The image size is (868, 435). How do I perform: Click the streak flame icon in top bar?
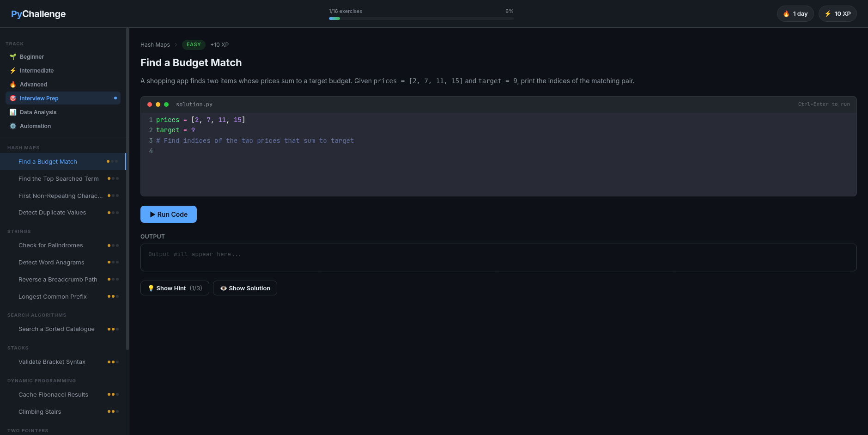coord(786,13)
